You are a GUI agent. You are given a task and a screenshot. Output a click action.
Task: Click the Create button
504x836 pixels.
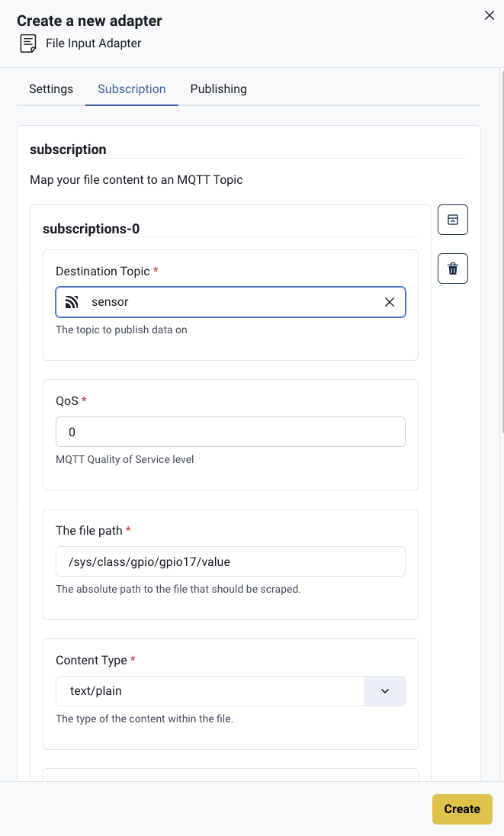[462, 809]
